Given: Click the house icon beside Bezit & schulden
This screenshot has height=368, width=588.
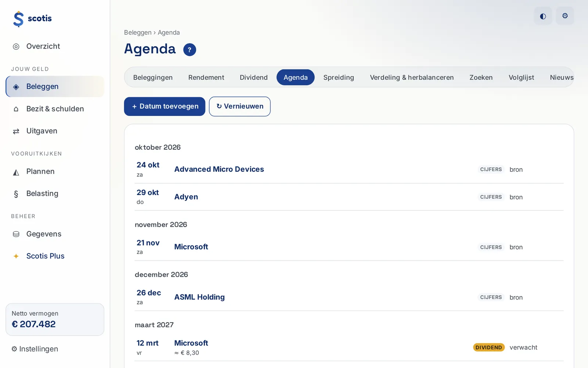Looking at the screenshot, I should [x=16, y=109].
